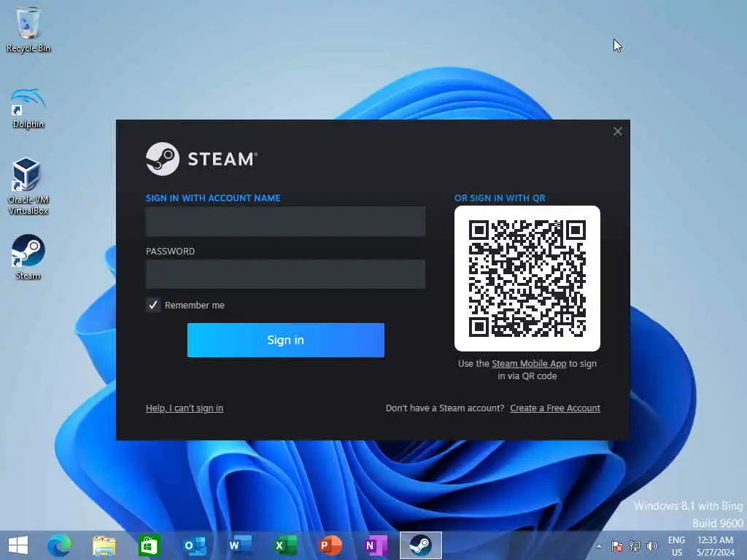
Task: Open the taskbar clock and date
Action: coord(715,546)
